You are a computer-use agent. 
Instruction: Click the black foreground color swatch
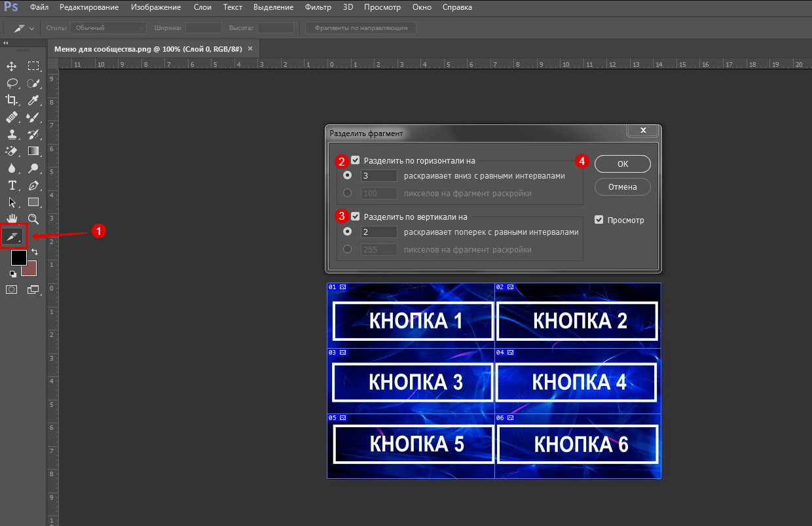coord(19,258)
